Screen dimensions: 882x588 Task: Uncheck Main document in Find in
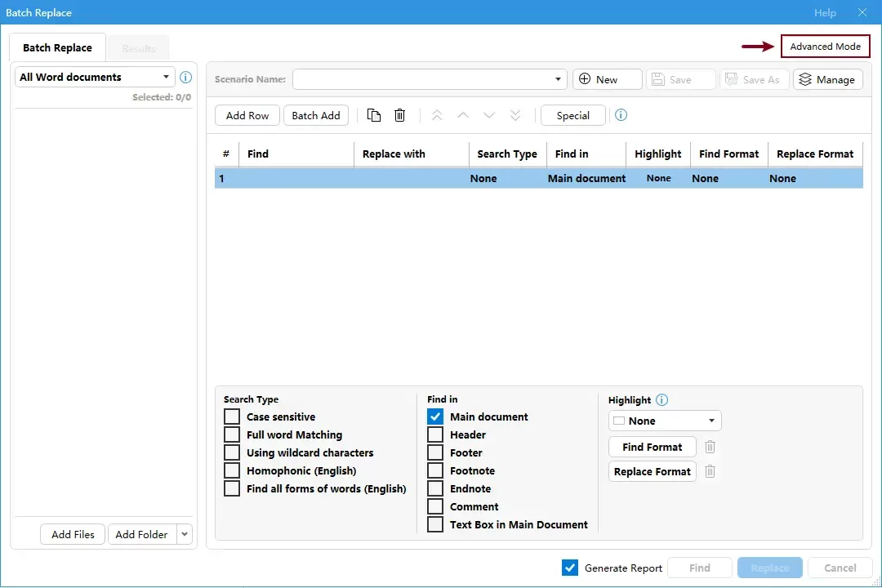[x=434, y=416]
